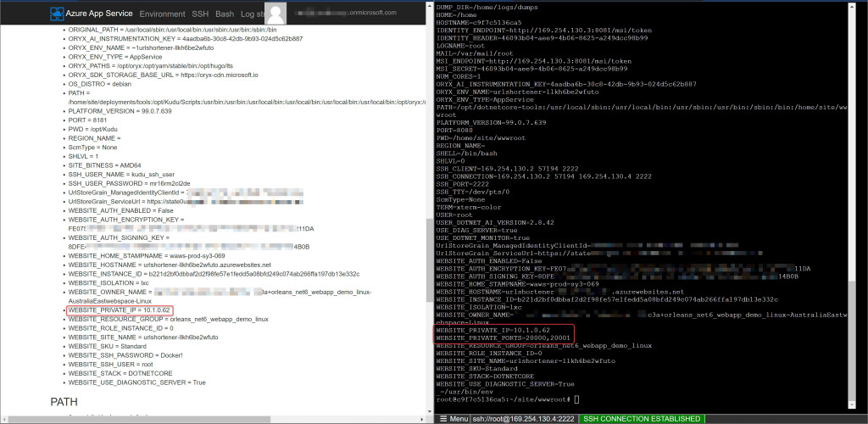This screenshot has width=868, height=424.
Task: Click WEBSITE_RESOURCE_GROUP entry in Kudu list
Action: [x=169, y=319]
